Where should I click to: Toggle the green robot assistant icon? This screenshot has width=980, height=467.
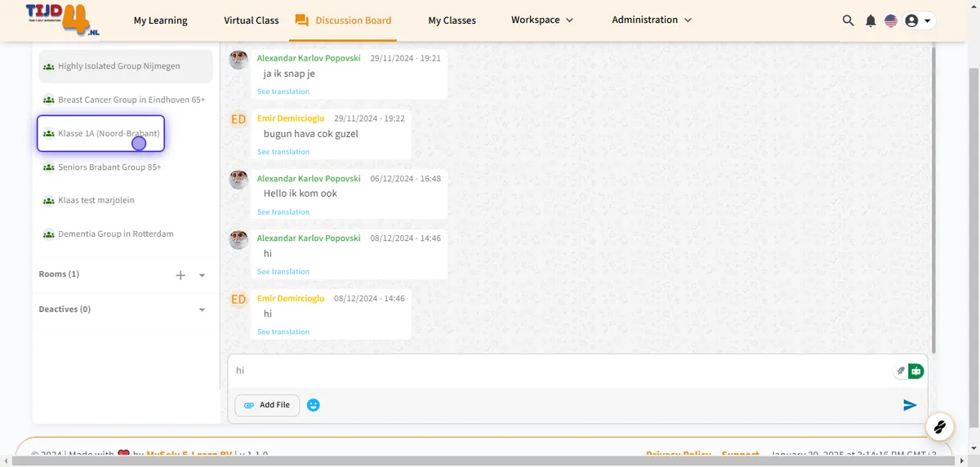click(x=915, y=371)
